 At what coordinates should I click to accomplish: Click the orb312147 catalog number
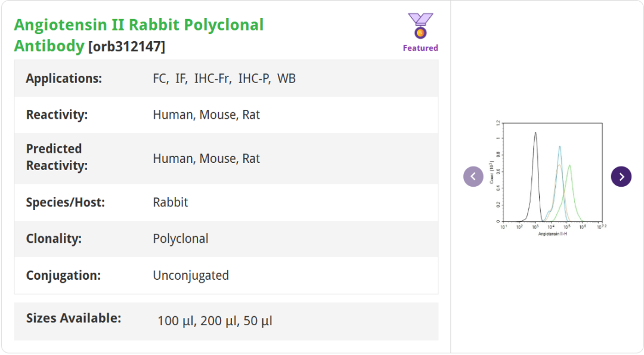pyautogui.click(x=126, y=47)
